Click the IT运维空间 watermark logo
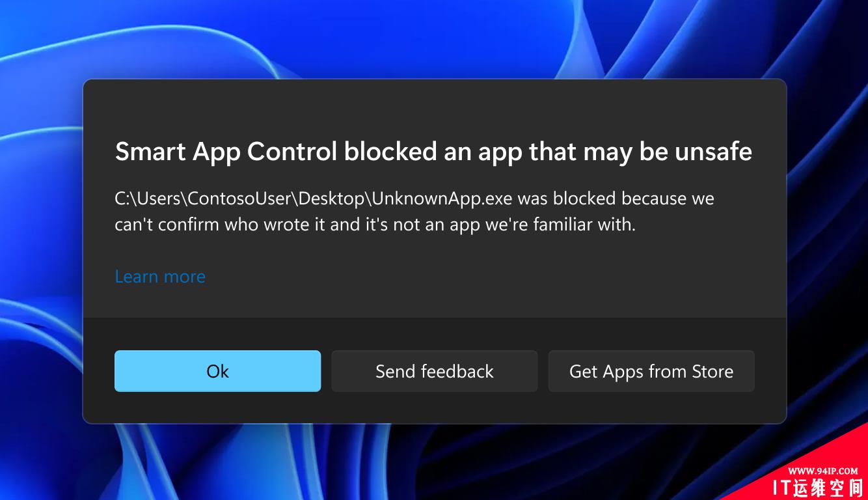868x500 pixels. pos(817,487)
